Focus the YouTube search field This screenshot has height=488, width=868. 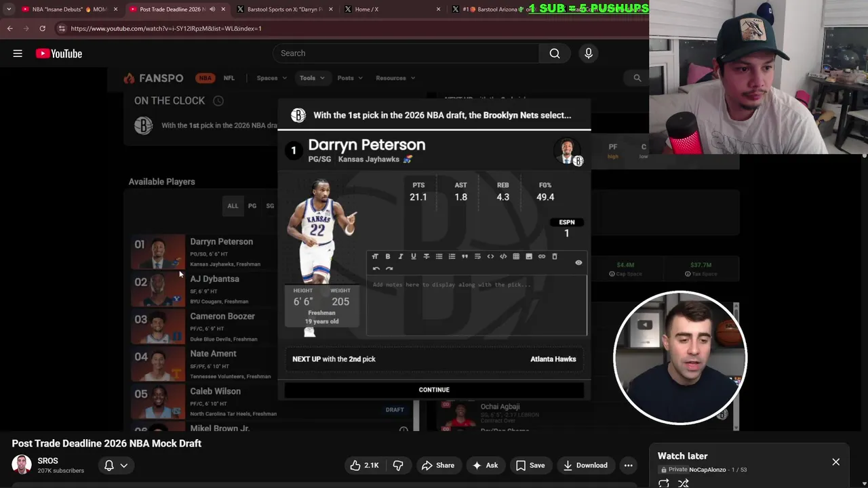tap(407, 54)
